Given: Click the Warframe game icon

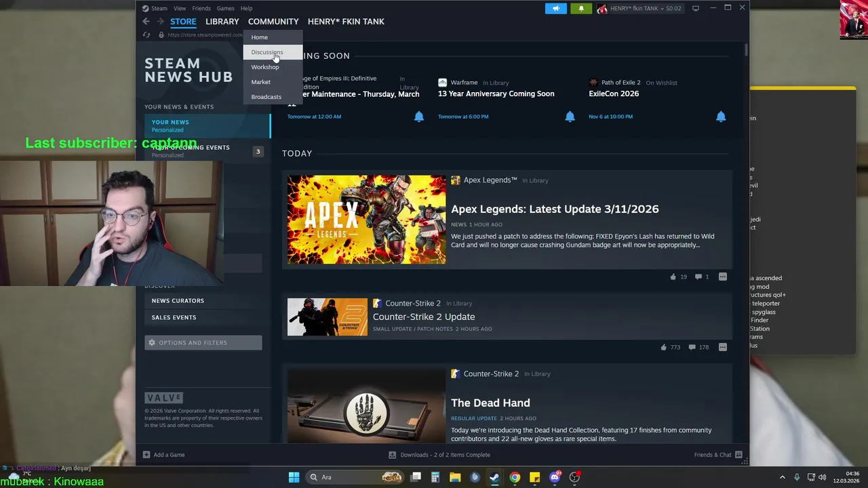Looking at the screenshot, I should [442, 82].
